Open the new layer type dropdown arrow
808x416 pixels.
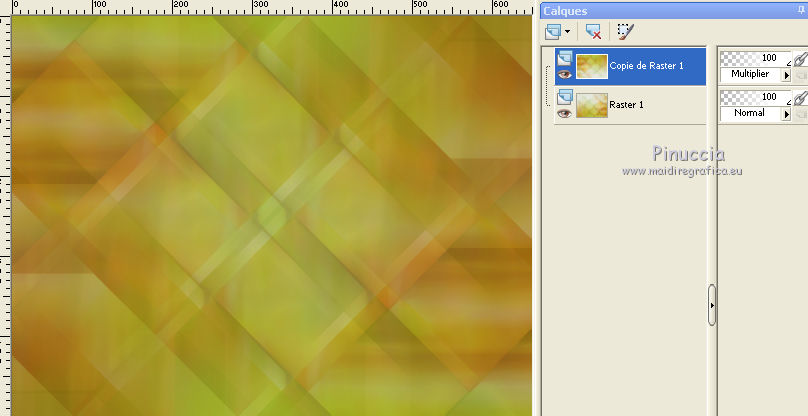point(567,31)
